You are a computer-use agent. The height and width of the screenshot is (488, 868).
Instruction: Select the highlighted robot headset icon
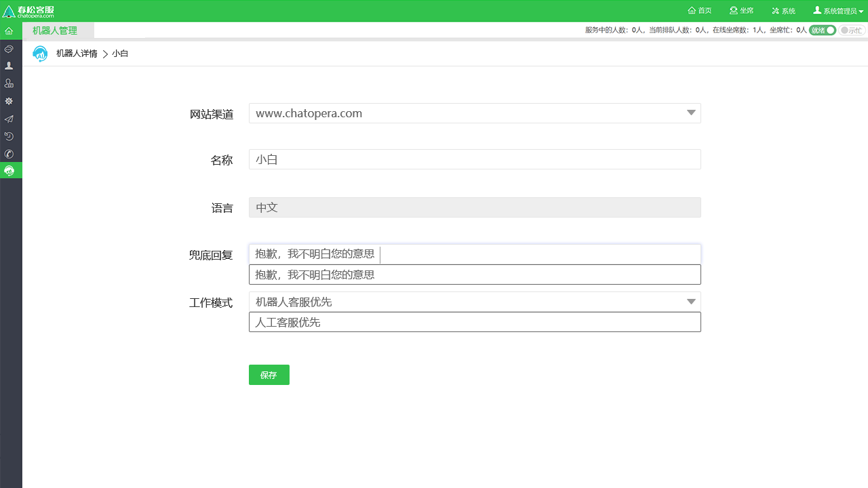pyautogui.click(x=9, y=171)
